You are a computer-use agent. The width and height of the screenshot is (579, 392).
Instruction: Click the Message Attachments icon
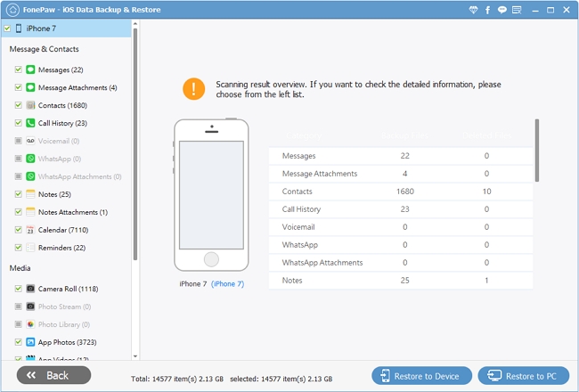[30, 87]
